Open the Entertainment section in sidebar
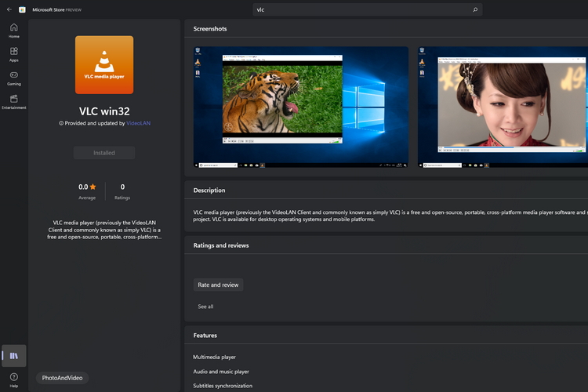The image size is (588, 392). click(x=14, y=102)
